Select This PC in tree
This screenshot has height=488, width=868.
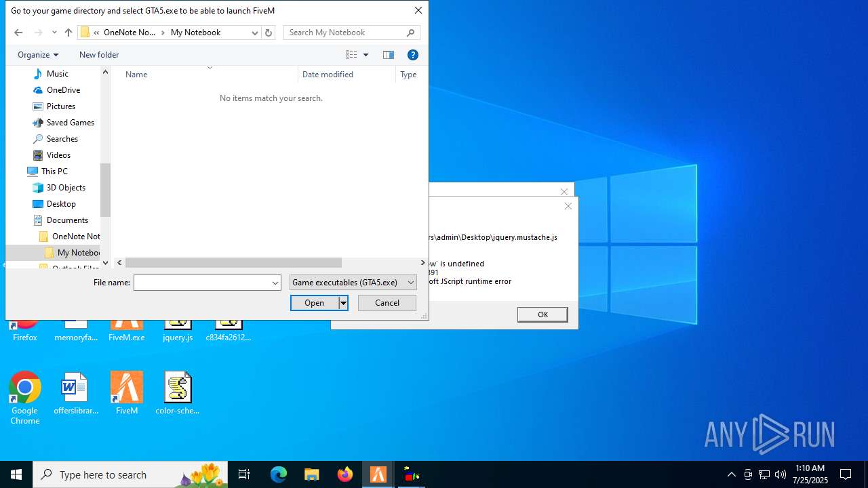pyautogui.click(x=54, y=171)
